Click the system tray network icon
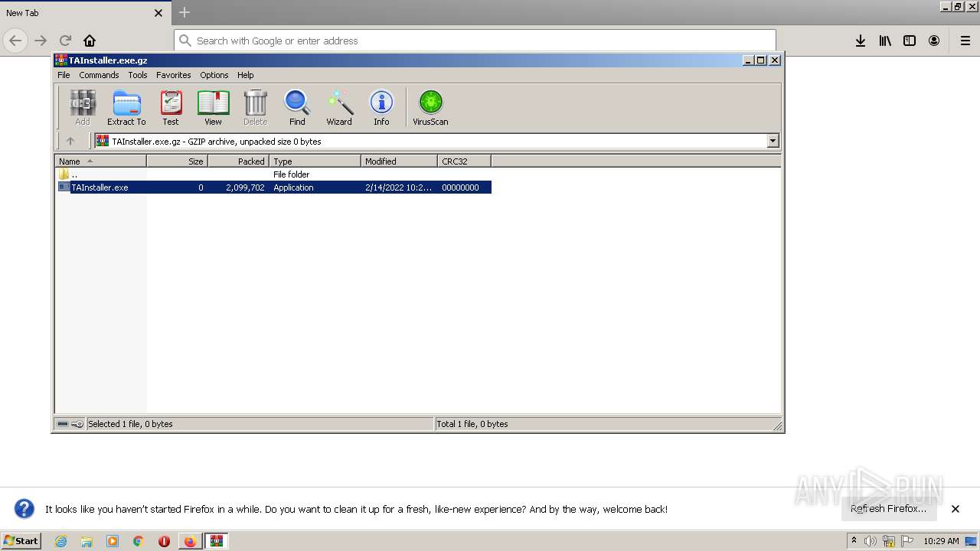 coord(889,541)
